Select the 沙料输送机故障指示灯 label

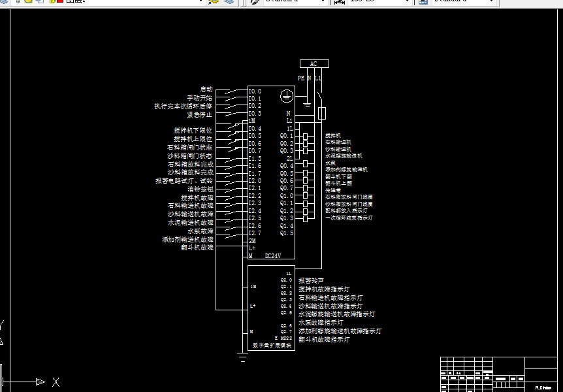[x=330, y=306]
